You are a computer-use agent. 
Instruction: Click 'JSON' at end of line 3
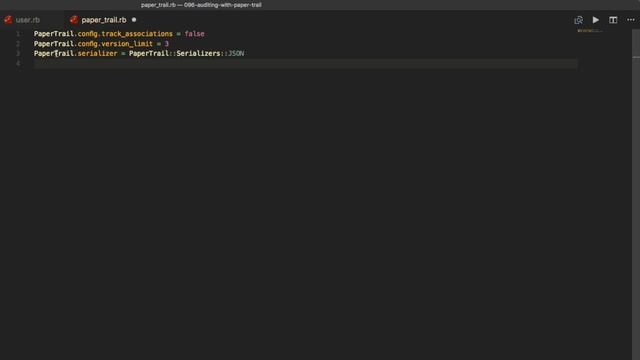click(x=236, y=53)
